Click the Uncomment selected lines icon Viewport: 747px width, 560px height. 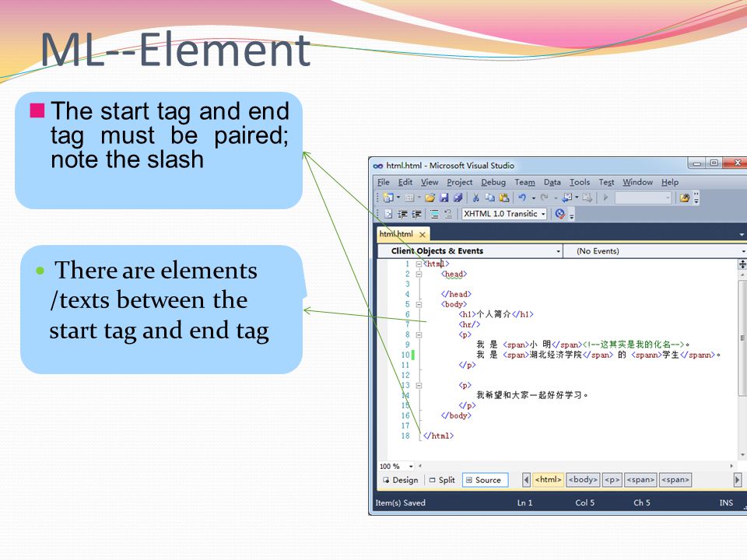(x=448, y=214)
